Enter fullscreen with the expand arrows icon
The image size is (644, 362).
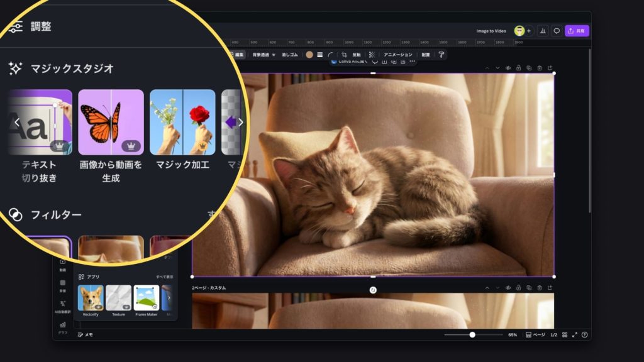coord(574,335)
